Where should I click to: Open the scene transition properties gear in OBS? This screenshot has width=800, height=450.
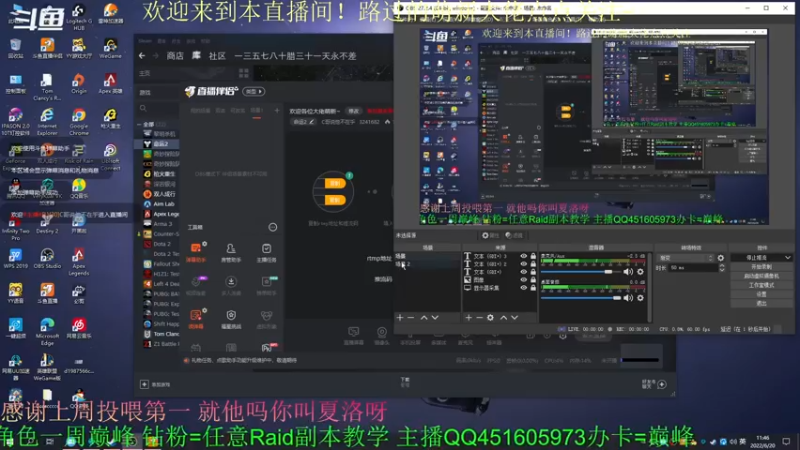tap(720, 258)
